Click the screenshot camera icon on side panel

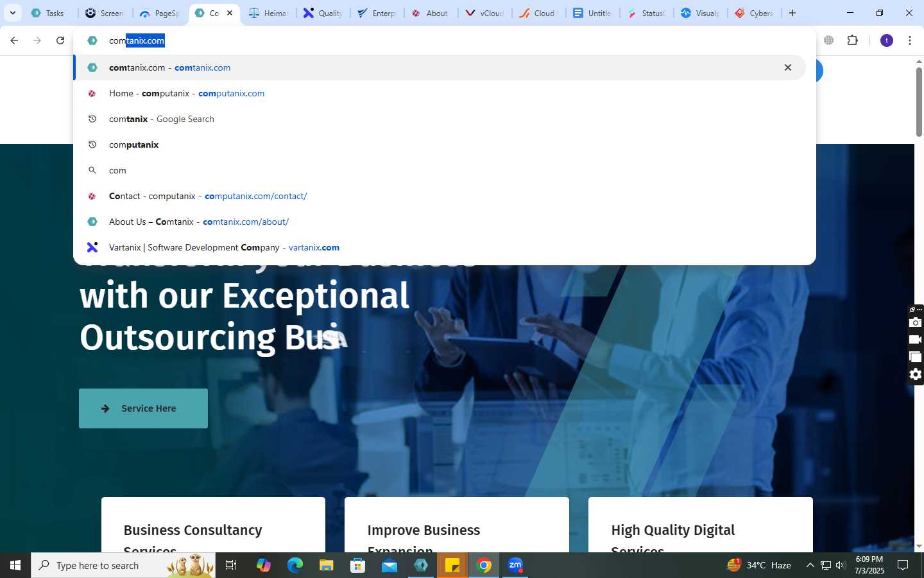pos(916,322)
